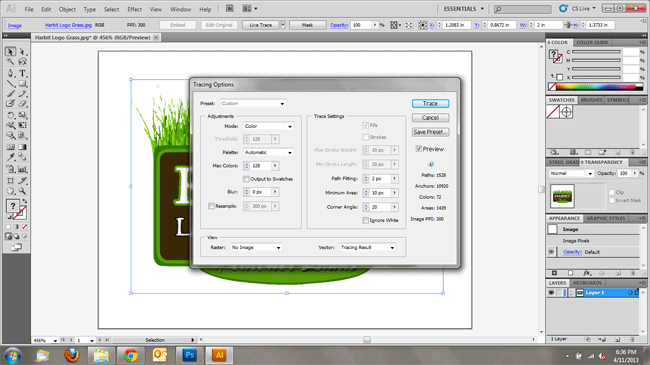Click the Cyan slider in Color panel
Screen dimensions: 650x365
(596, 52)
